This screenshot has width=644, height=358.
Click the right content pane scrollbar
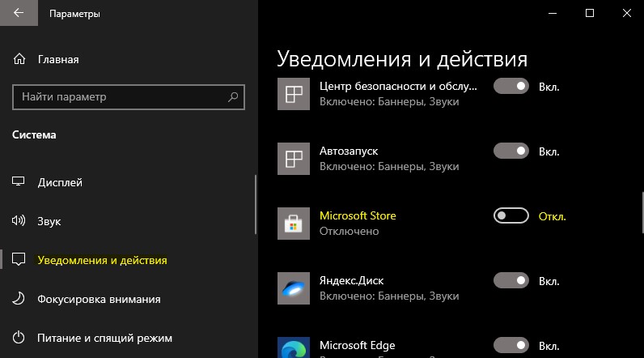click(642, 212)
